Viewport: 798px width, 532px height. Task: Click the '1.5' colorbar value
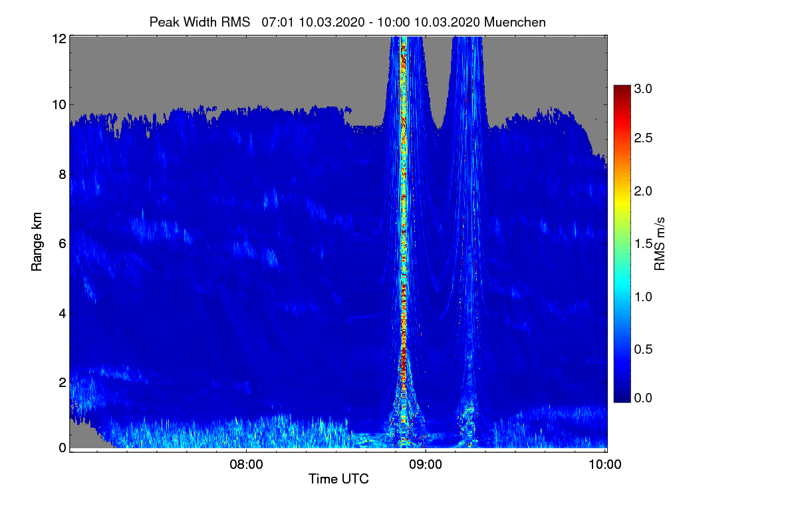(643, 243)
